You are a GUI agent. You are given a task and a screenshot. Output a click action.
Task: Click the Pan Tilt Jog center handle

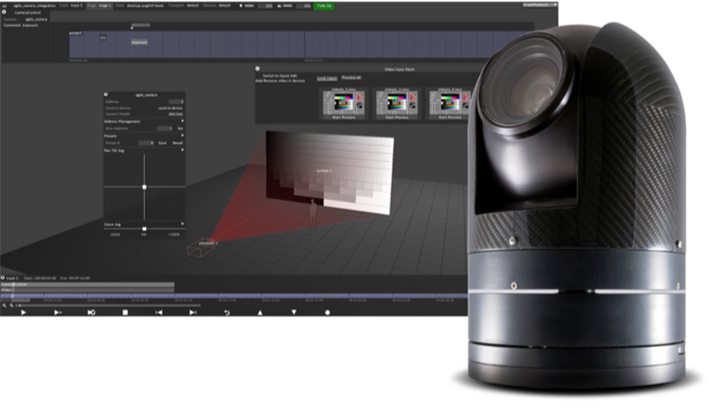pyautogui.click(x=144, y=187)
